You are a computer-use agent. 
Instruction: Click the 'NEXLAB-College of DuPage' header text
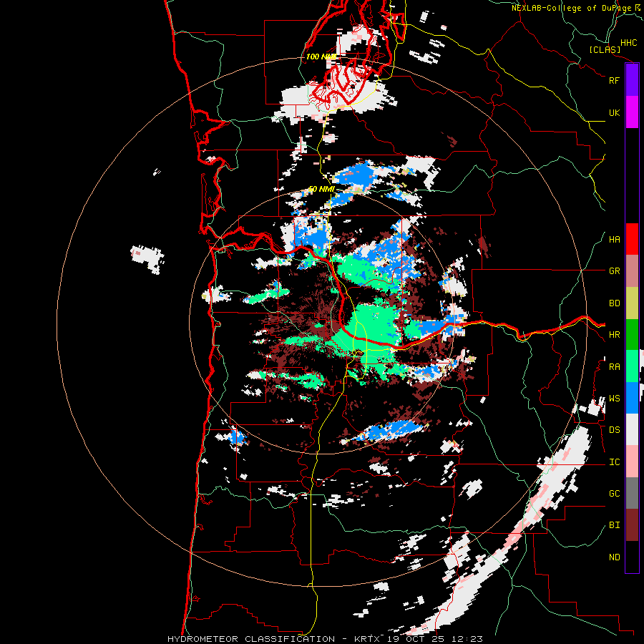tap(572, 8)
